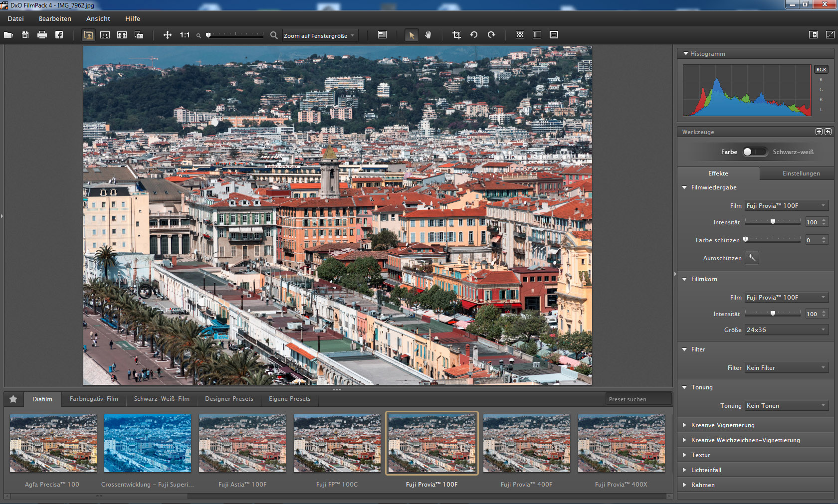Click the checkered texture toolbar icon
Screen dimensions: 838x504
click(x=520, y=35)
